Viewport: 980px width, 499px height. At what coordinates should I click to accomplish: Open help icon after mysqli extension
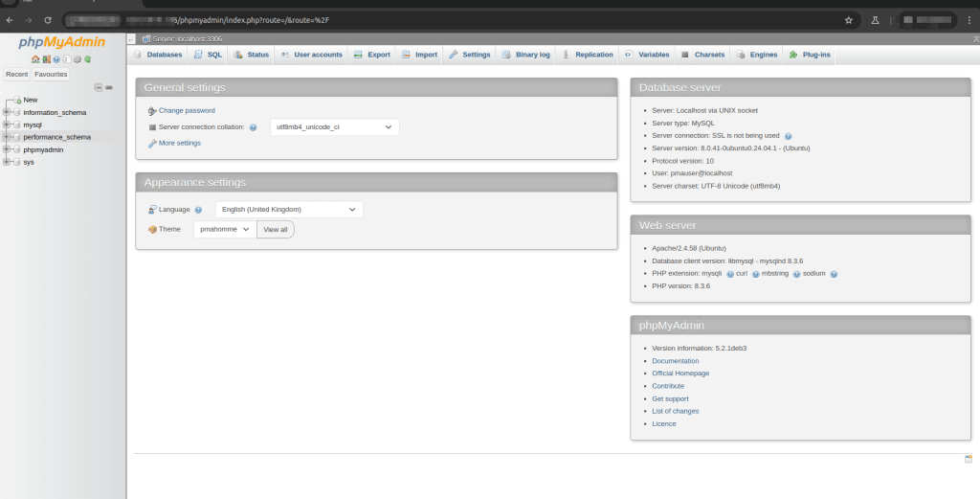[730, 274]
